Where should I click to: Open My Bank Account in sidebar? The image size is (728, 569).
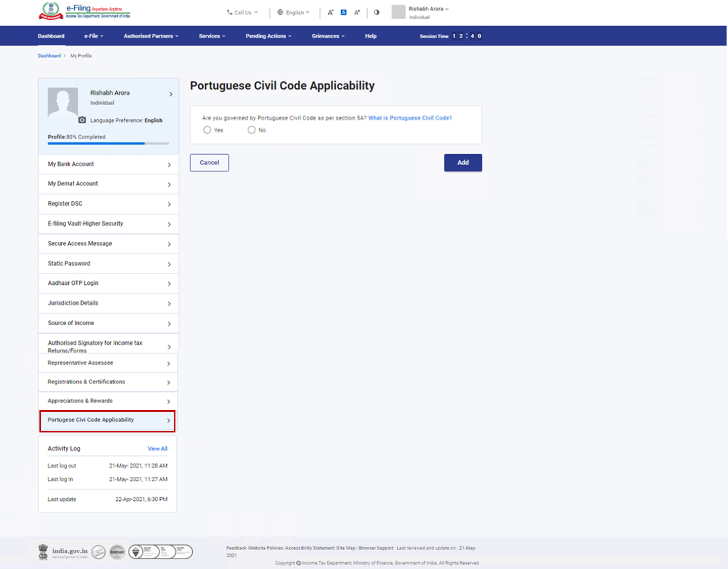tap(108, 164)
